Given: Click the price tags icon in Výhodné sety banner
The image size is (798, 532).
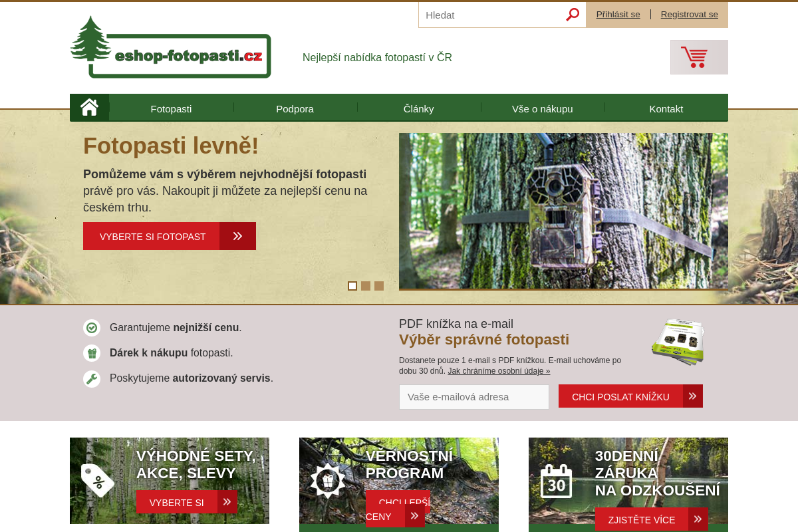Looking at the screenshot, I should (x=98, y=479).
